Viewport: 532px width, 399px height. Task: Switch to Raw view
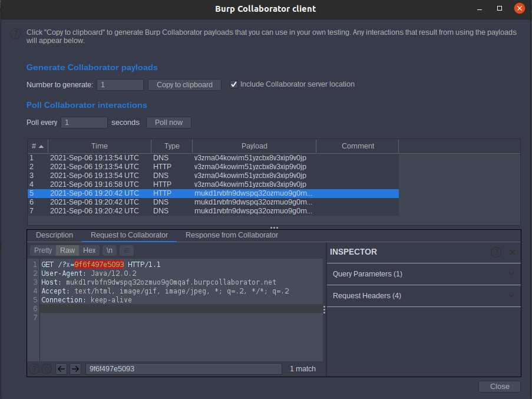(x=68, y=250)
